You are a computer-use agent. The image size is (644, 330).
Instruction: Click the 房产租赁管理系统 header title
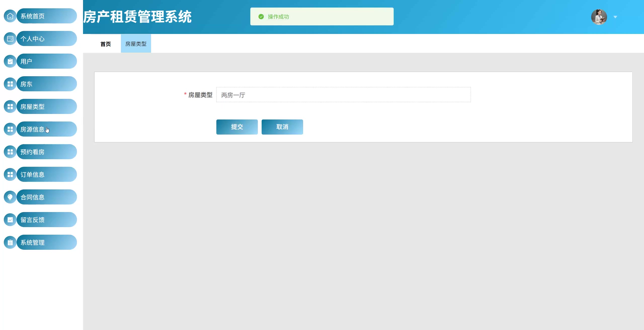137,17
